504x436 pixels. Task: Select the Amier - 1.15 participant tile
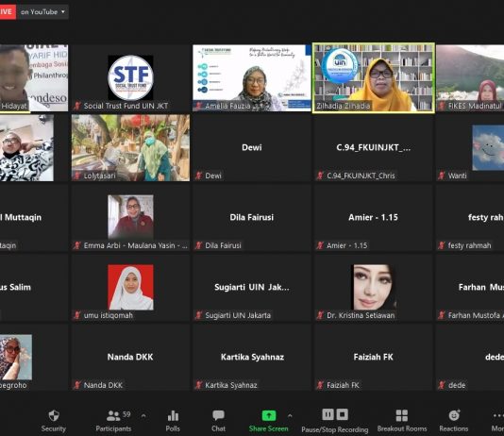(374, 218)
